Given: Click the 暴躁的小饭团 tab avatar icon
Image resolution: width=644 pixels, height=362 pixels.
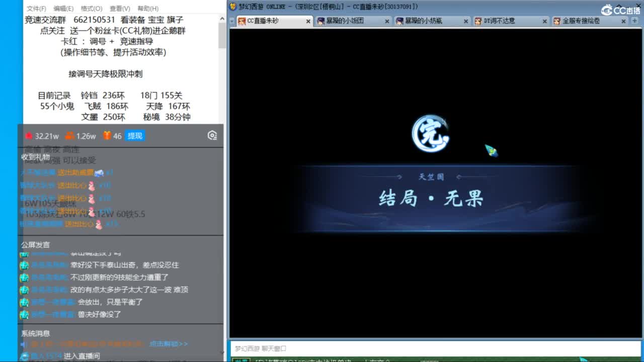Looking at the screenshot, I should pos(321,21).
